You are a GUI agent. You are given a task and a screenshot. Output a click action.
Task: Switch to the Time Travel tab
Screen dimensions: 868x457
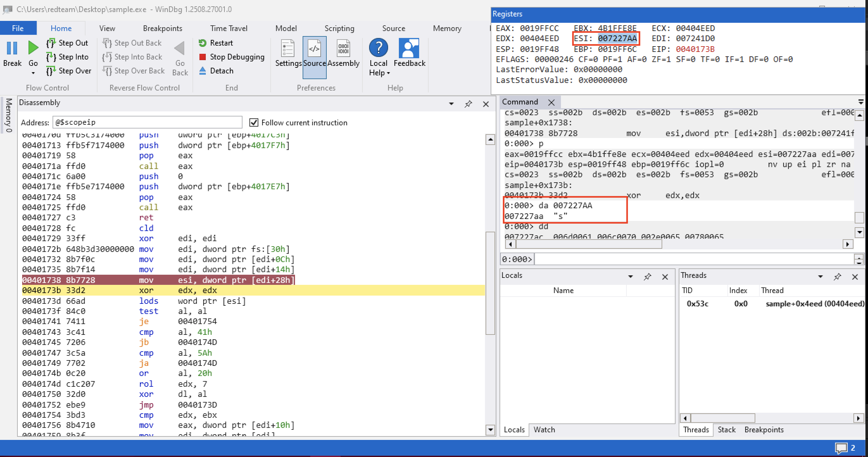(229, 28)
